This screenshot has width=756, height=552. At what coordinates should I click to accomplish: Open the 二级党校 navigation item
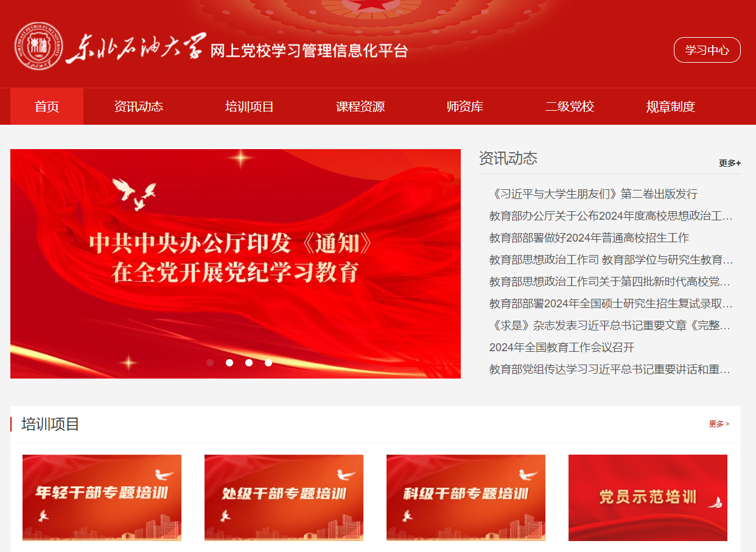coord(569,107)
